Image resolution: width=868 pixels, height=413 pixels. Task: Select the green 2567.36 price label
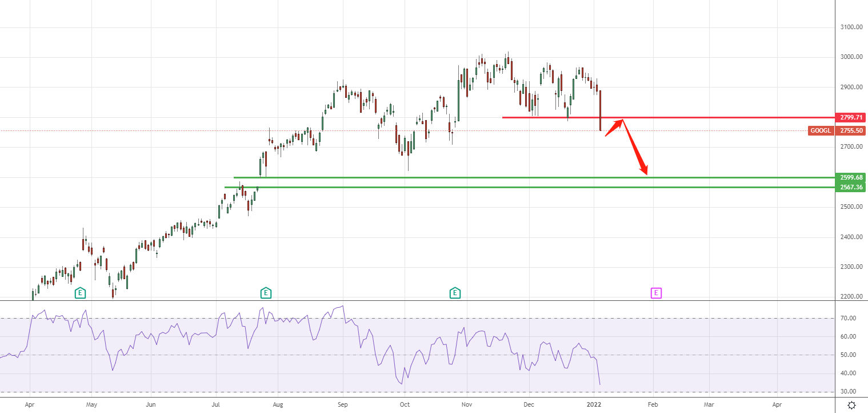(x=850, y=187)
